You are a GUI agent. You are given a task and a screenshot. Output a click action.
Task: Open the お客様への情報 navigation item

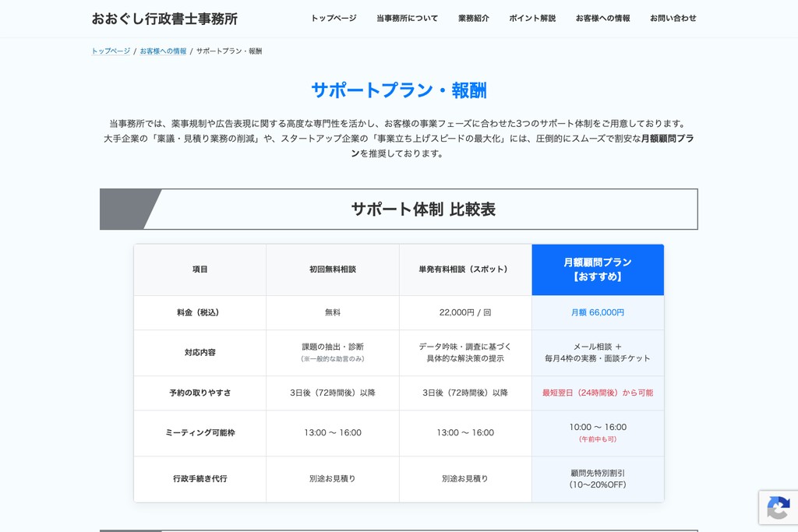tap(602, 19)
